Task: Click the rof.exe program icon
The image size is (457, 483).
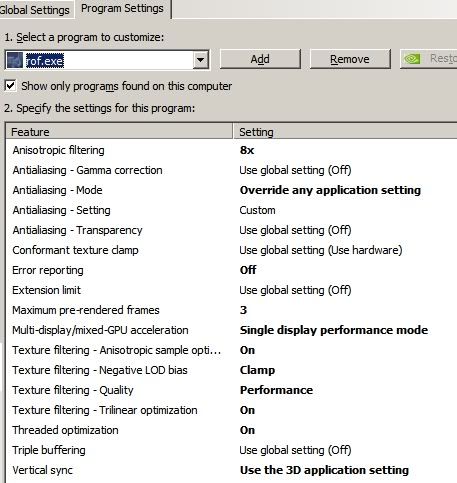Action: [x=15, y=60]
